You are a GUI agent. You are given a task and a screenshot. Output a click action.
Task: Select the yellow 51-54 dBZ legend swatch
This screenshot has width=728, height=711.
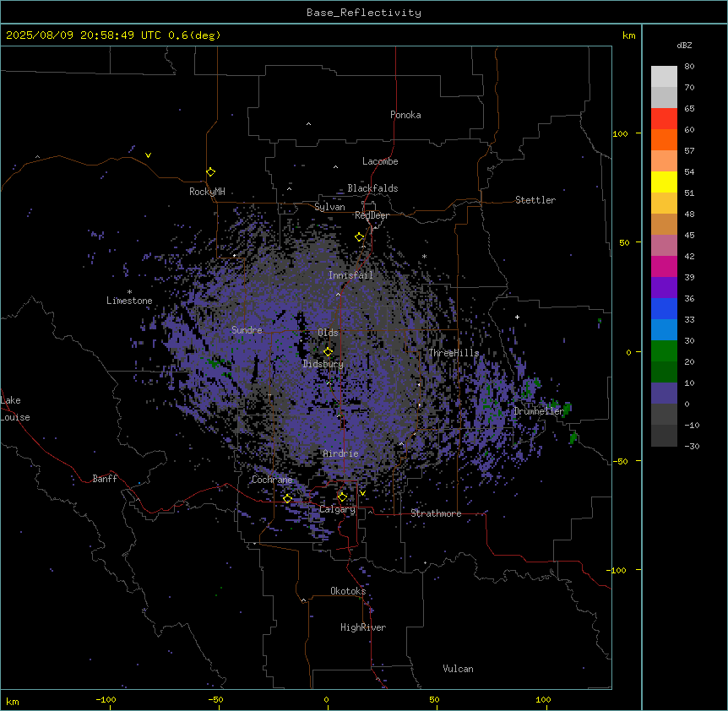pyautogui.click(x=664, y=182)
